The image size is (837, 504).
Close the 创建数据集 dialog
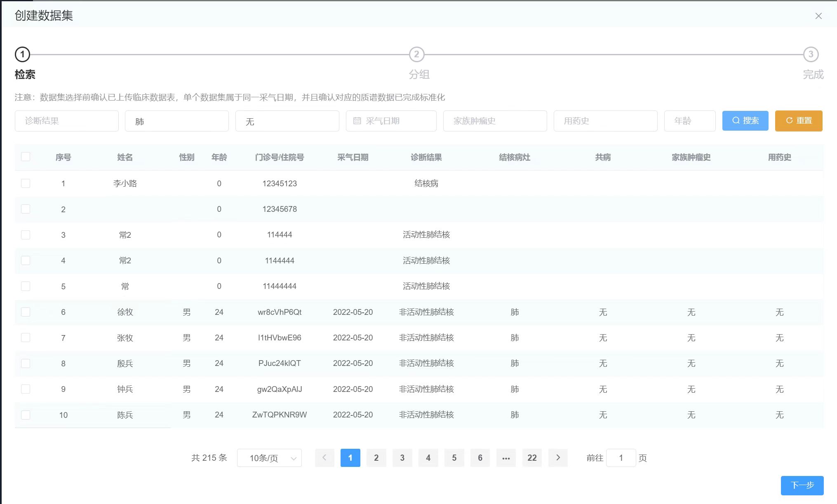(818, 16)
